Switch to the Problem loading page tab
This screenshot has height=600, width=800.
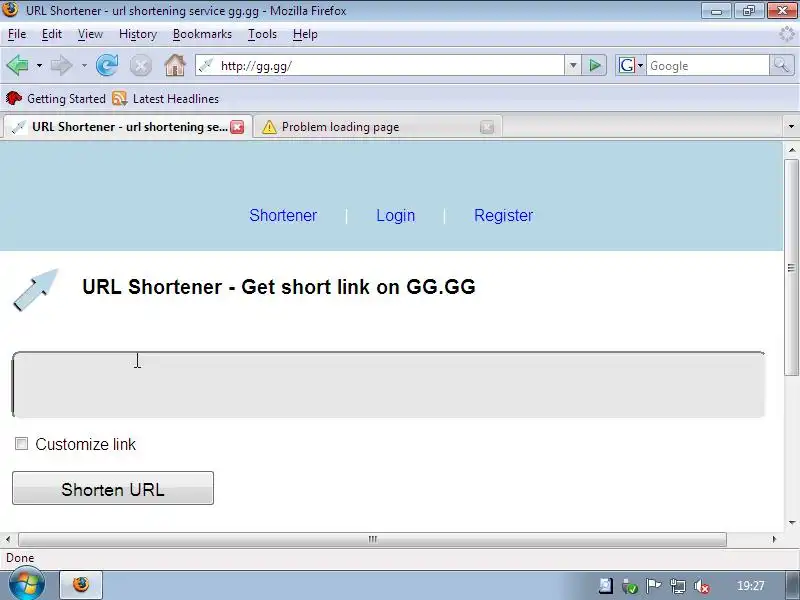click(378, 127)
